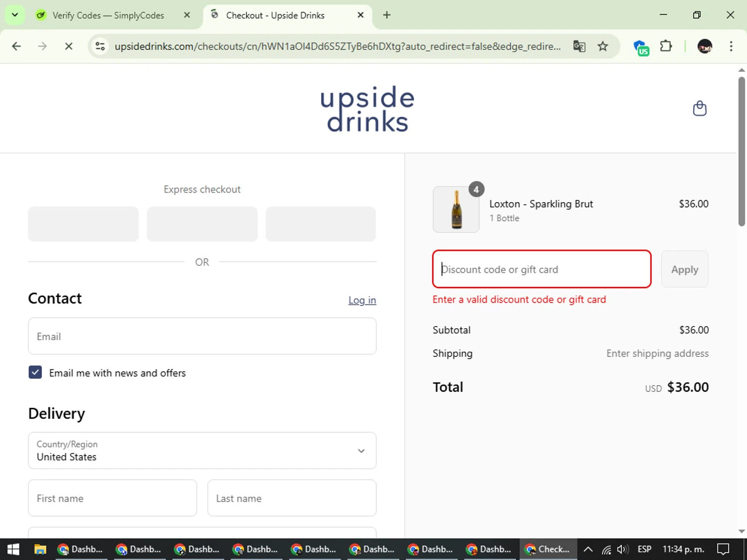Open the notification center icon

point(723,549)
